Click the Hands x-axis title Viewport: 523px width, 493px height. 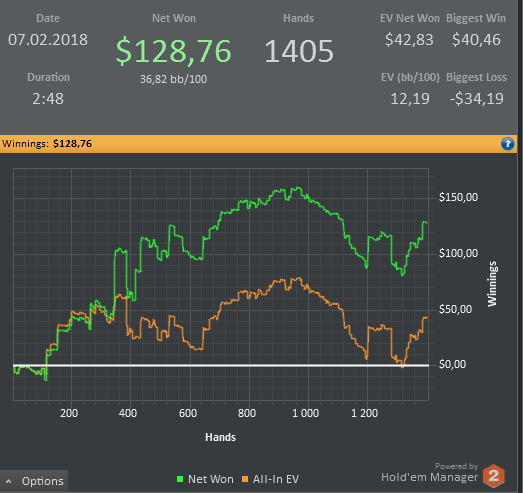point(220,437)
